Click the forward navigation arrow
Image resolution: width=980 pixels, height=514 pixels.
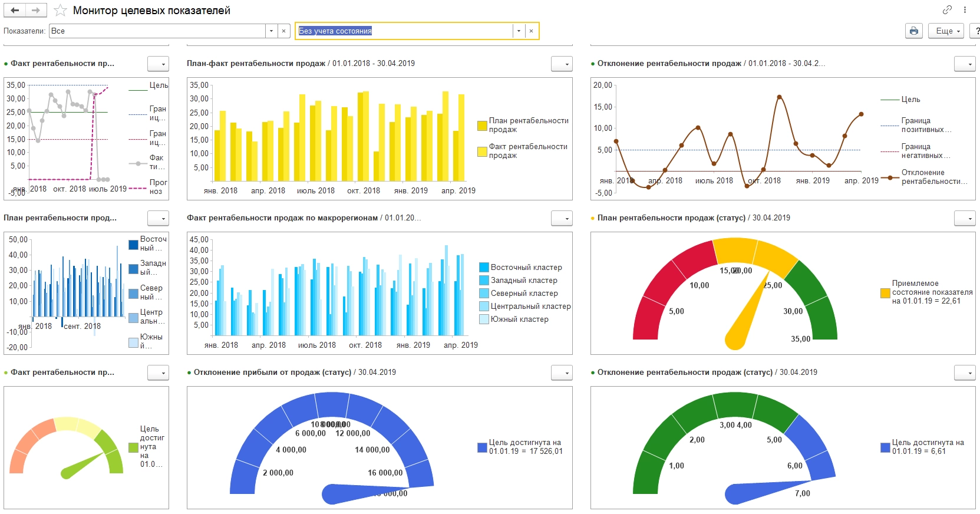tap(36, 10)
